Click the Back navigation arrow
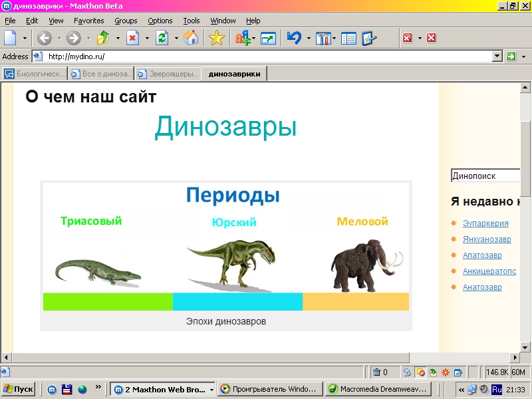 click(x=45, y=38)
